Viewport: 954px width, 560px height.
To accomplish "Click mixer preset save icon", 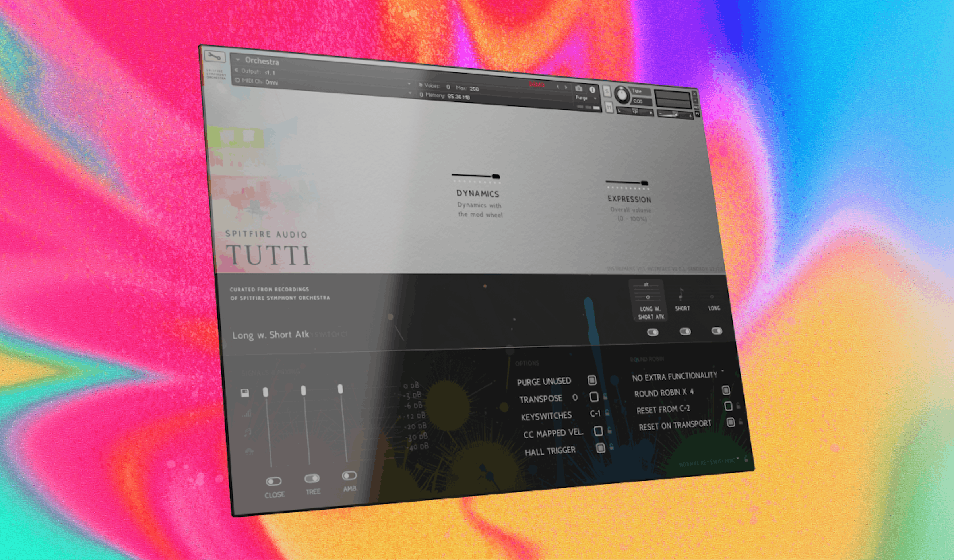I will pyautogui.click(x=245, y=393).
